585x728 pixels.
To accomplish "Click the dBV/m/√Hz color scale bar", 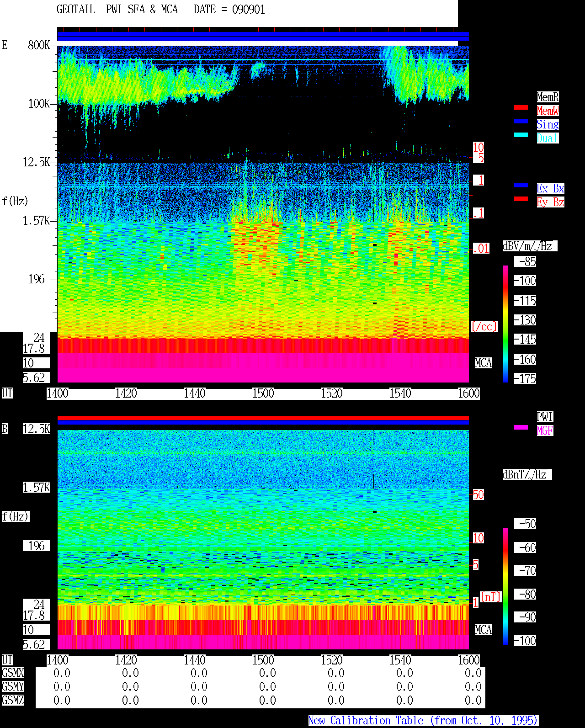I will tap(505, 324).
